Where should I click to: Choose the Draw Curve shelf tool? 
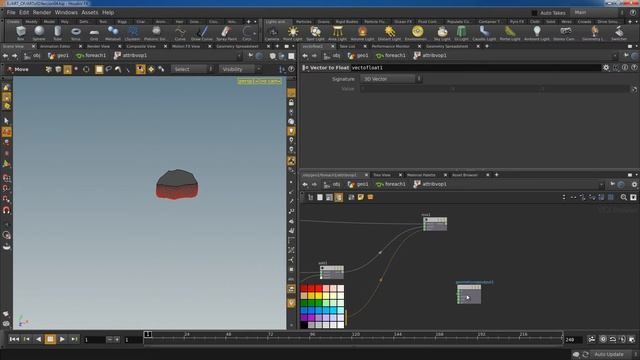[x=202, y=33]
